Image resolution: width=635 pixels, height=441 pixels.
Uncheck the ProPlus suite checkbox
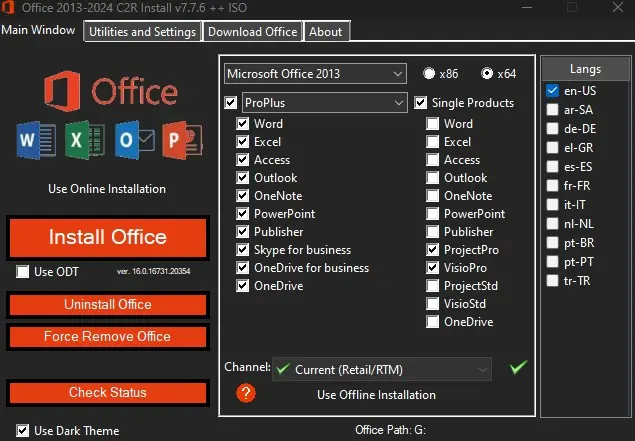click(231, 103)
